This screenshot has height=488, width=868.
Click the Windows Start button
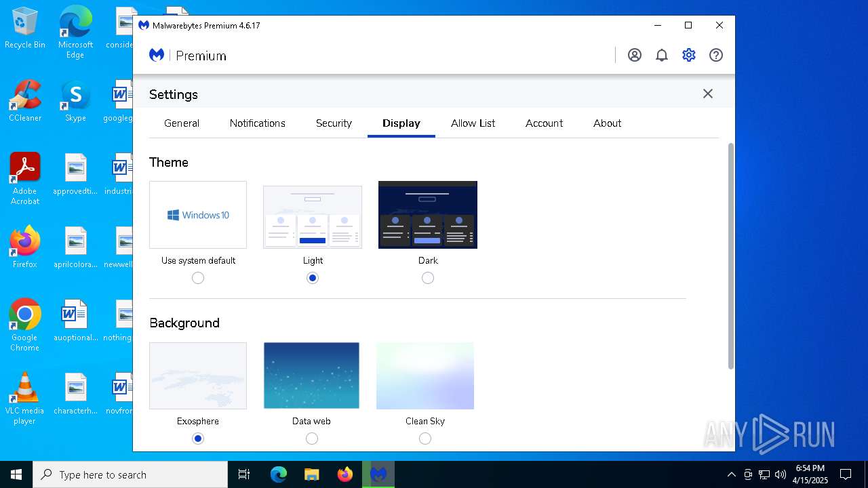[x=16, y=474]
